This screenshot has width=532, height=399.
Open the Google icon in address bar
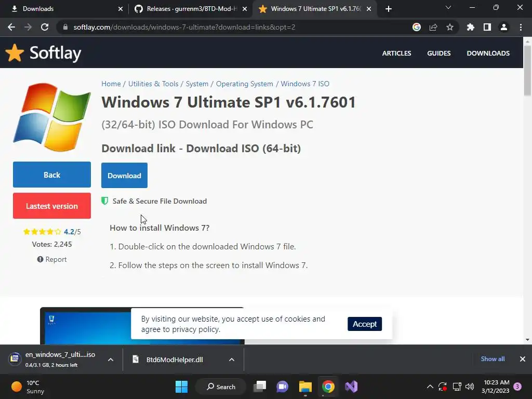tap(417, 27)
